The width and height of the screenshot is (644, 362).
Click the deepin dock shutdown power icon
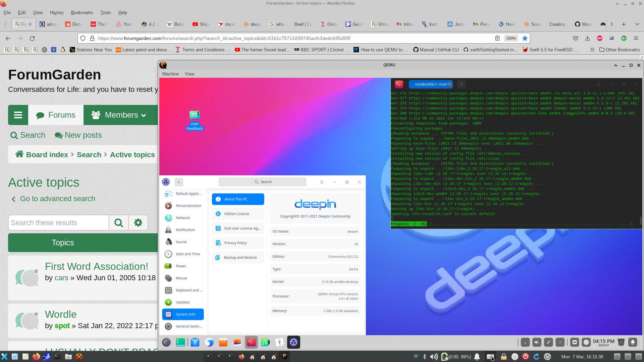(x=586, y=342)
